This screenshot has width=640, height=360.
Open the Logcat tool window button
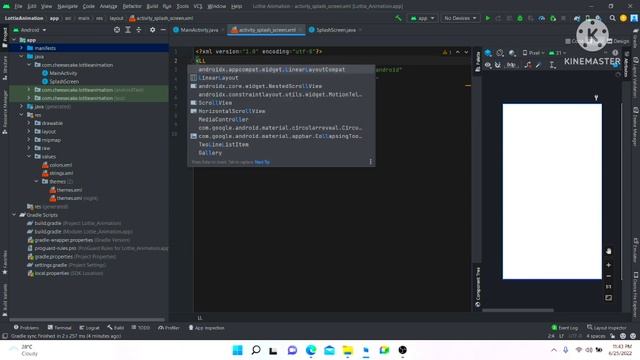89,328
